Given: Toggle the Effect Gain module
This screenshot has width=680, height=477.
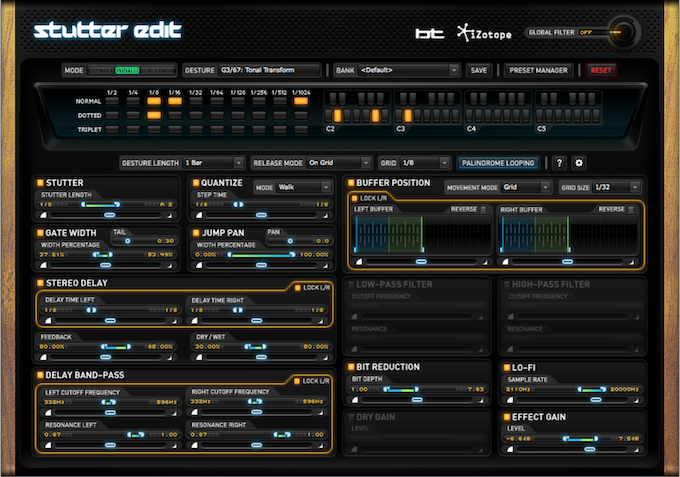Looking at the screenshot, I should click(507, 417).
